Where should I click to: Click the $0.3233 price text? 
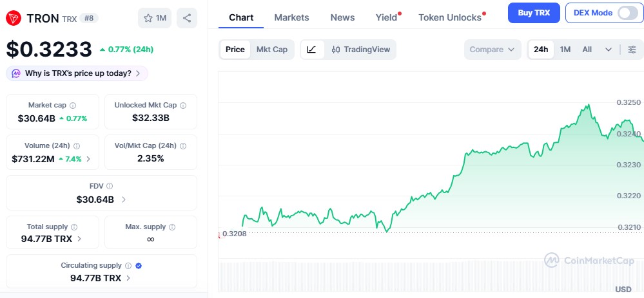pyautogui.click(x=49, y=50)
